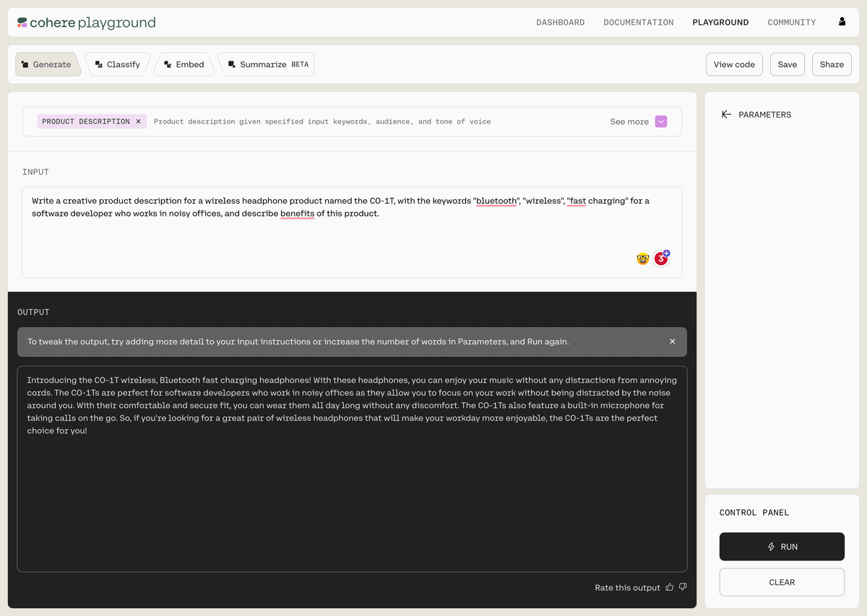Screen dimensions: 867x616
Task: Open the View code button
Action: (x=733, y=64)
